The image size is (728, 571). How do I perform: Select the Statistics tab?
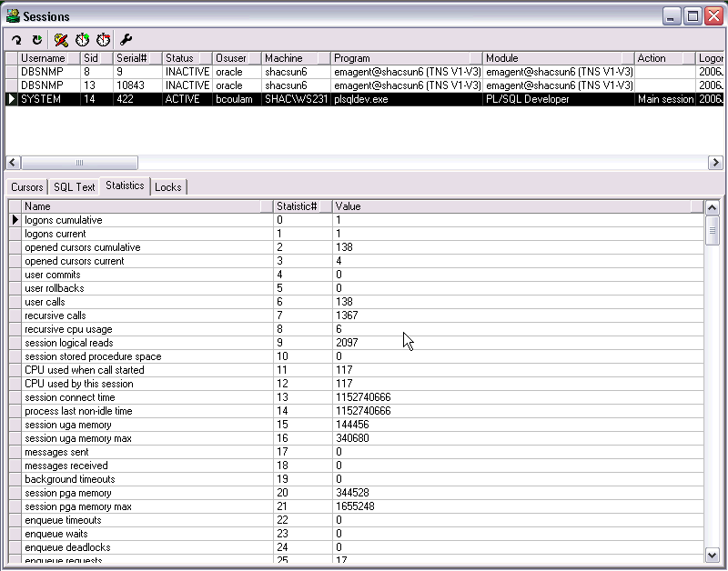[125, 185]
